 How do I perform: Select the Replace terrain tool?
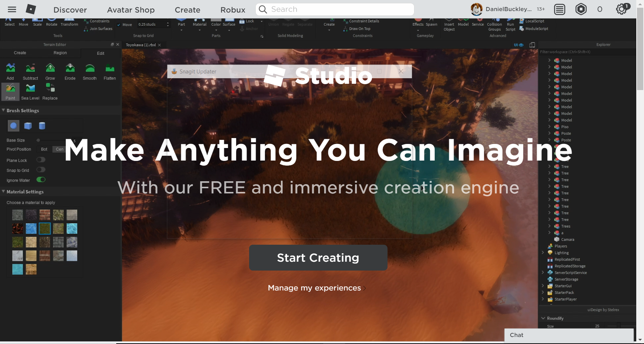click(x=50, y=92)
